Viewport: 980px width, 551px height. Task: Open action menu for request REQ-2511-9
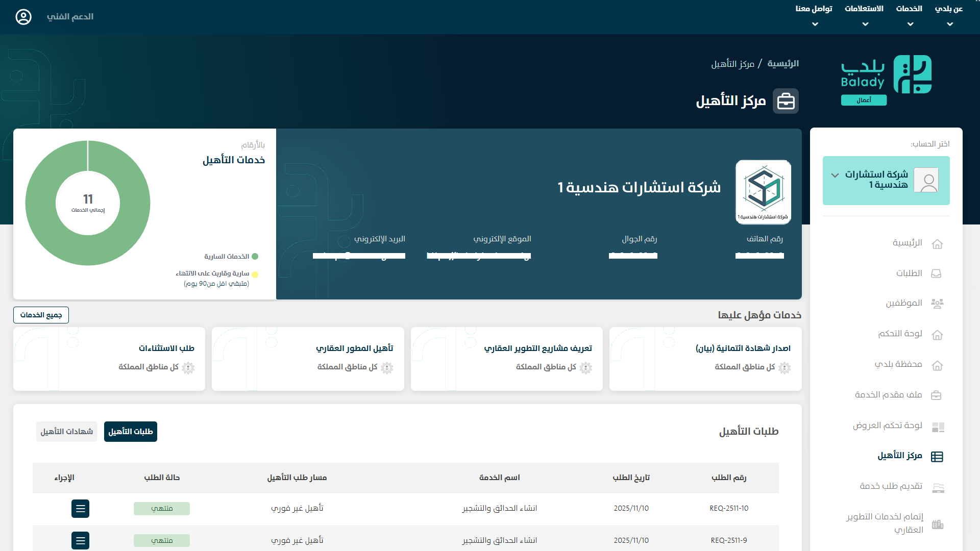point(80,540)
